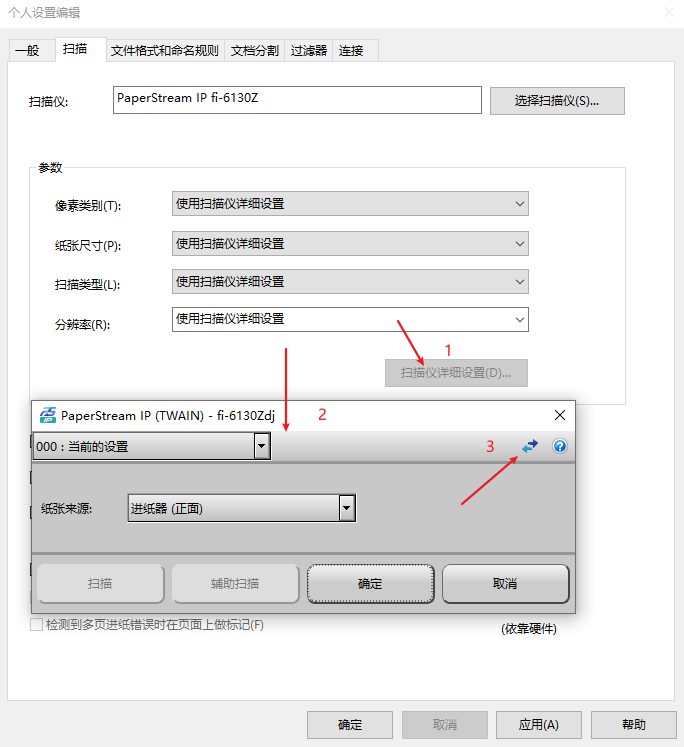The image size is (684, 747).
Task: Click the blue swap arrows icon in PaperStream dialog
Action: click(530, 446)
